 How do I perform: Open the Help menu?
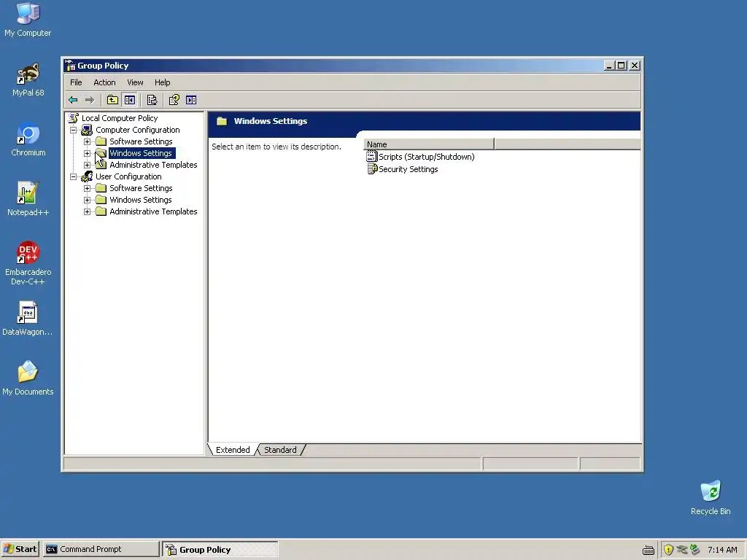(x=163, y=82)
